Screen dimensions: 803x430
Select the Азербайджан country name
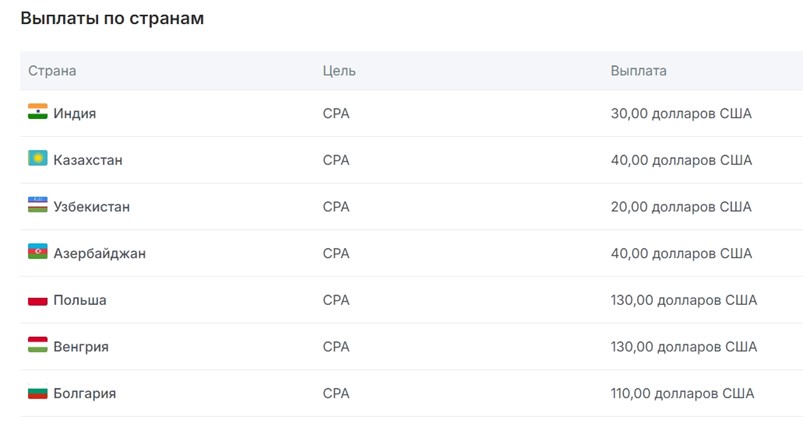[100, 254]
